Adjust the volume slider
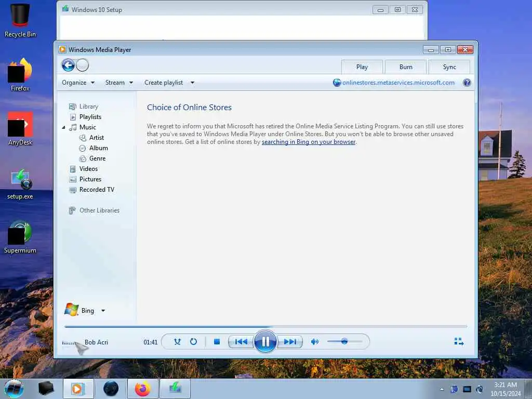Screen dimensions: 532x399 [x=344, y=341]
